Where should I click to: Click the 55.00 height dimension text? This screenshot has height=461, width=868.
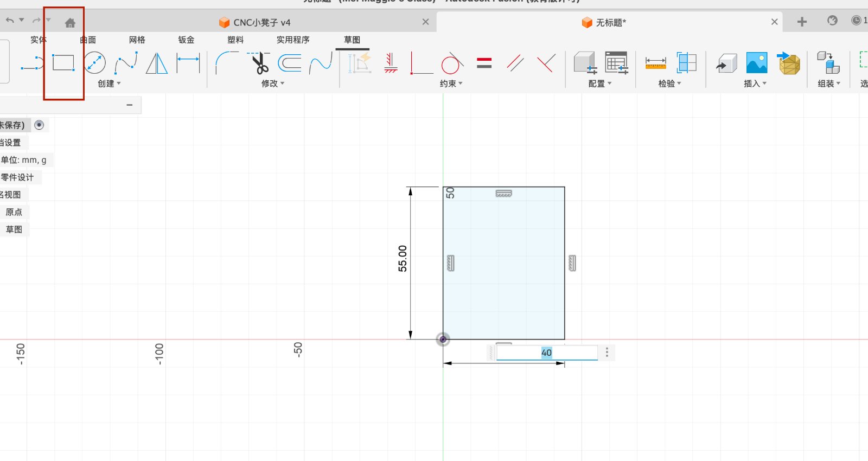pos(403,259)
